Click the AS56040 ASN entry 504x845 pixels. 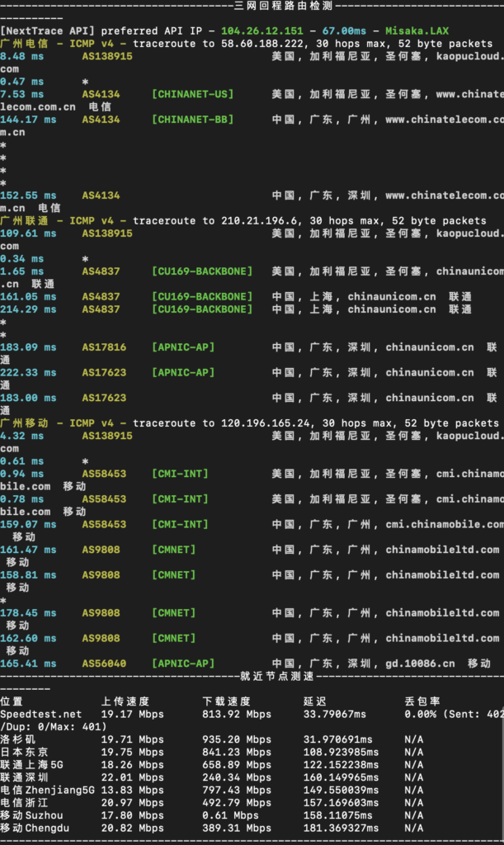coord(104,663)
